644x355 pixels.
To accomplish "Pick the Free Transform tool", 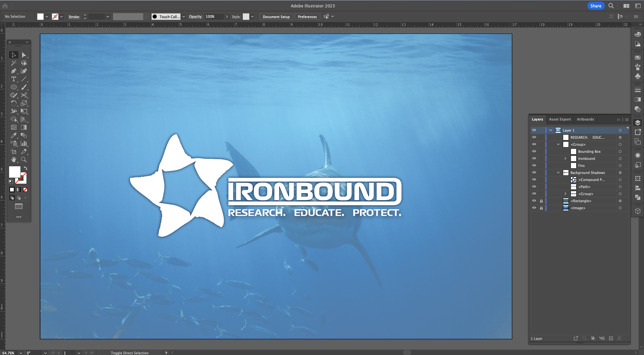I will point(24,111).
